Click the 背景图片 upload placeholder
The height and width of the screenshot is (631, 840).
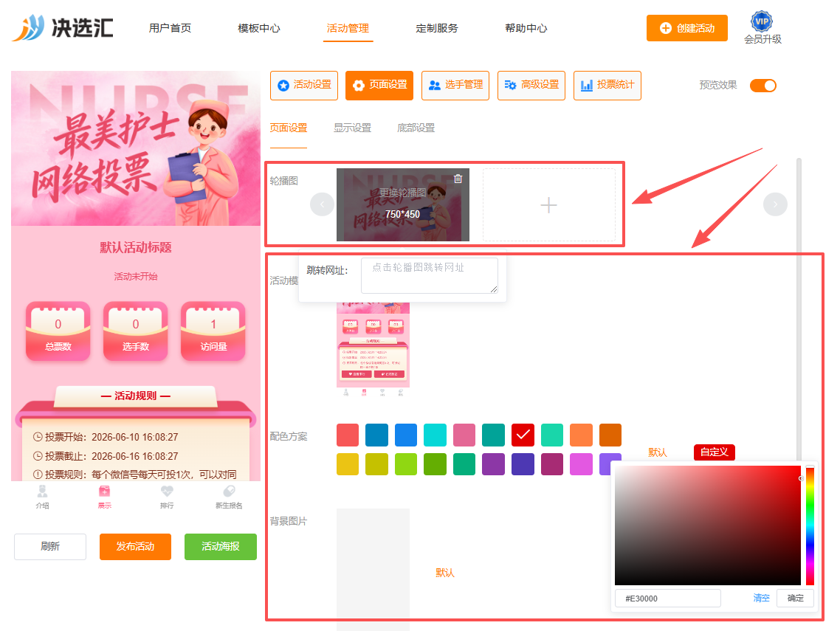373,570
